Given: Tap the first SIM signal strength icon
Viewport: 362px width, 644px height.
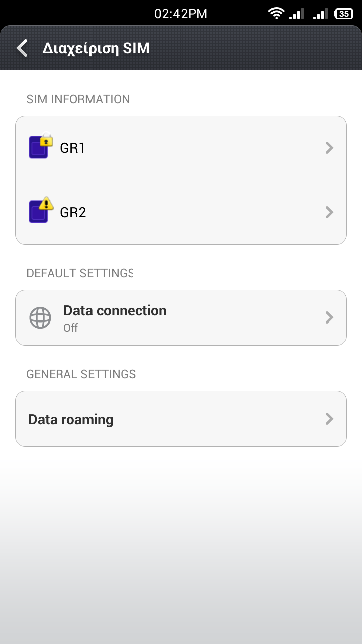Looking at the screenshot, I should 297,14.
